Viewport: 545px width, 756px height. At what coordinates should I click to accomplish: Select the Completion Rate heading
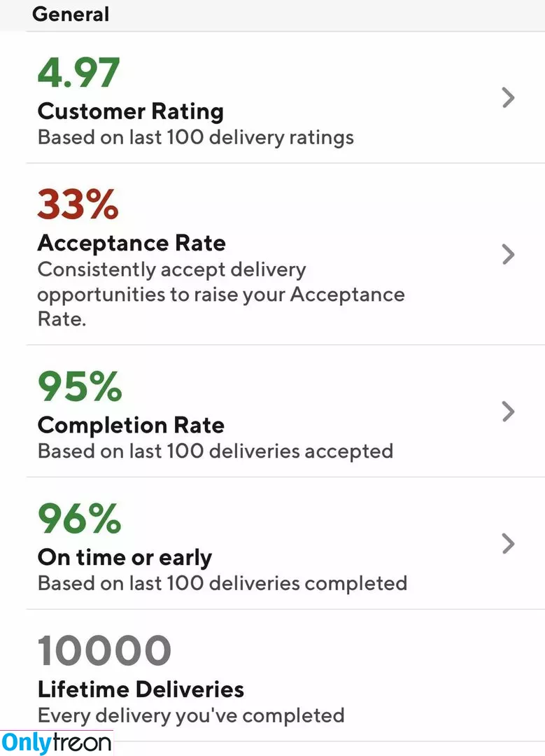131,426
